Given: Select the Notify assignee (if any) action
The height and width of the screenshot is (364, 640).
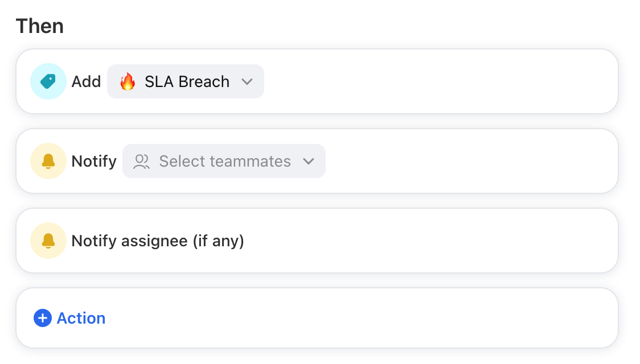Looking at the screenshot, I should (x=158, y=241).
